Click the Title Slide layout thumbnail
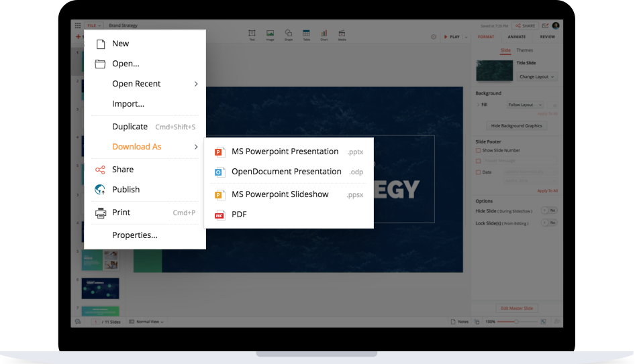 (495, 70)
